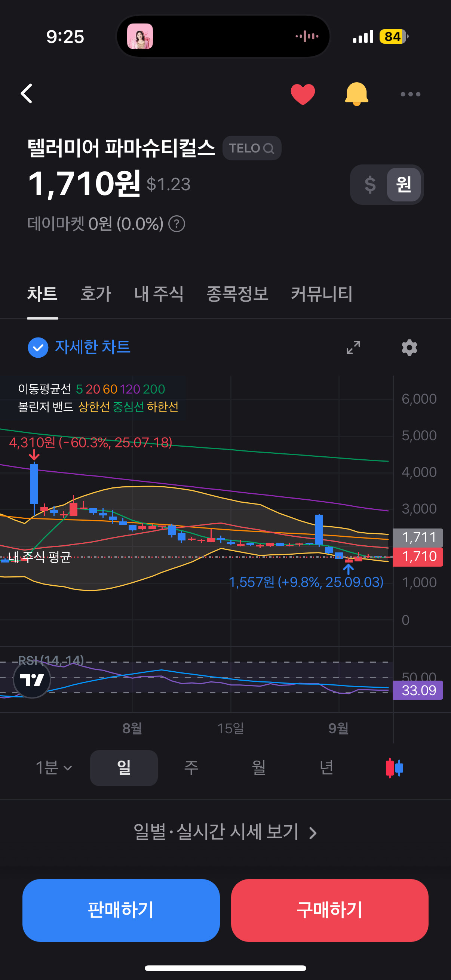
Task: Tap the 4,310원 high price annotation
Action: point(90,442)
